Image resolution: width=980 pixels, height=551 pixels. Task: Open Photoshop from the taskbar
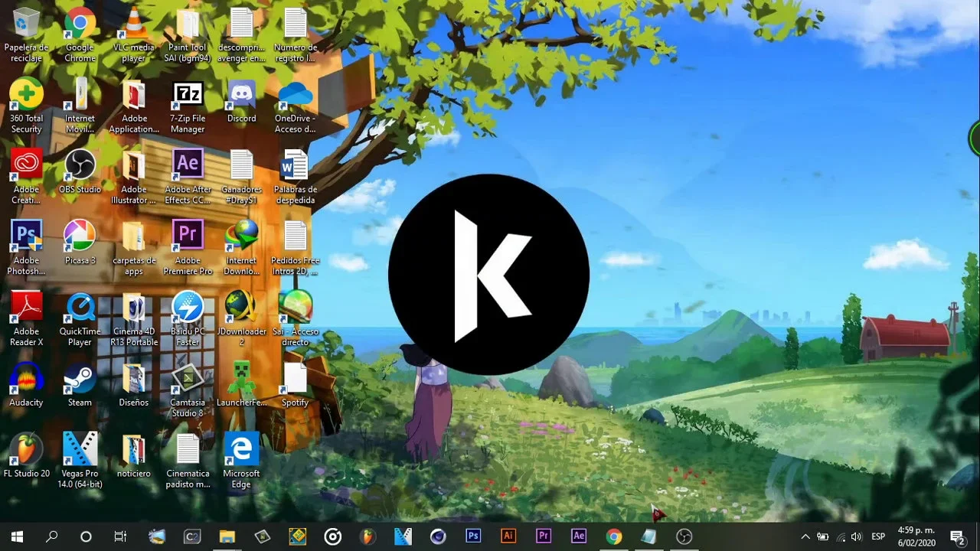click(473, 536)
